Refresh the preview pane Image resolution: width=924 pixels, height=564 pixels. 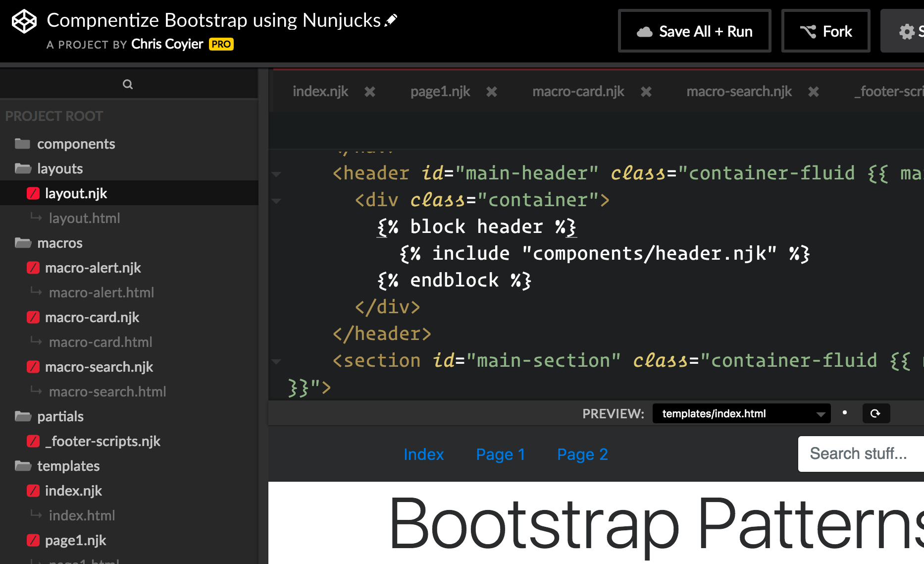click(876, 413)
